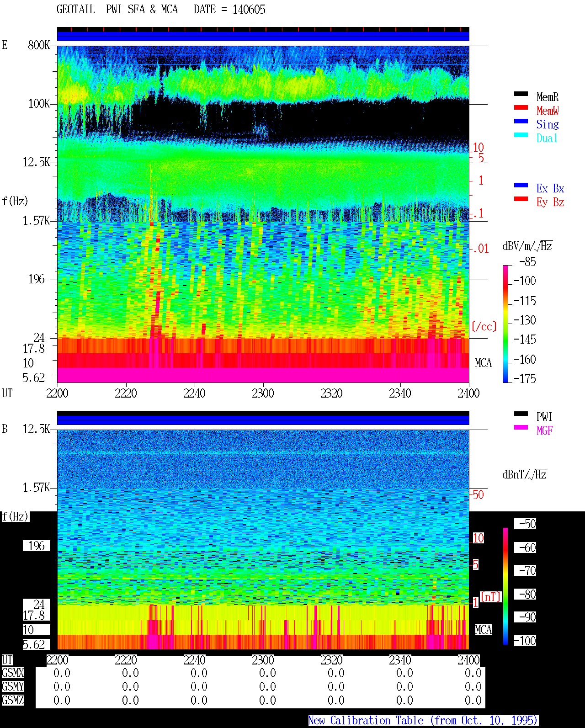The height and width of the screenshot is (728, 585).
Task: Click the -175 color scale value
Action: pos(525,379)
